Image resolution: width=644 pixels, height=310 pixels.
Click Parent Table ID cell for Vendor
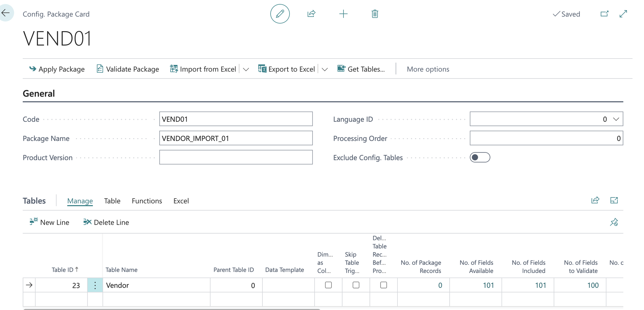click(x=236, y=285)
